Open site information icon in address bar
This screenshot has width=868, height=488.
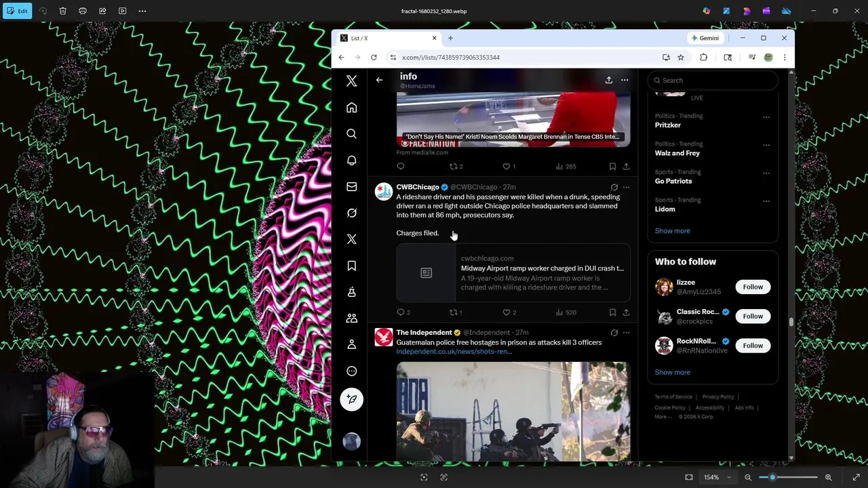[393, 58]
